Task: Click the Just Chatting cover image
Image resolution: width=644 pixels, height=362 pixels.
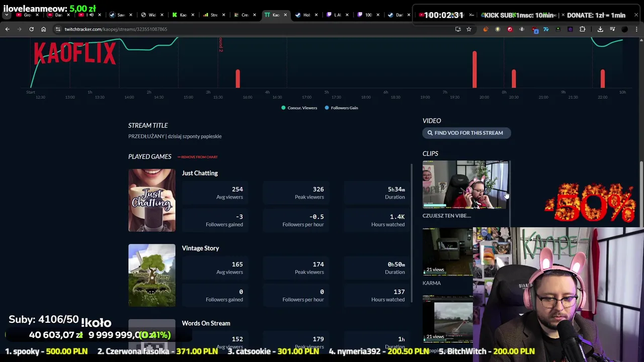Action: click(151, 200)
